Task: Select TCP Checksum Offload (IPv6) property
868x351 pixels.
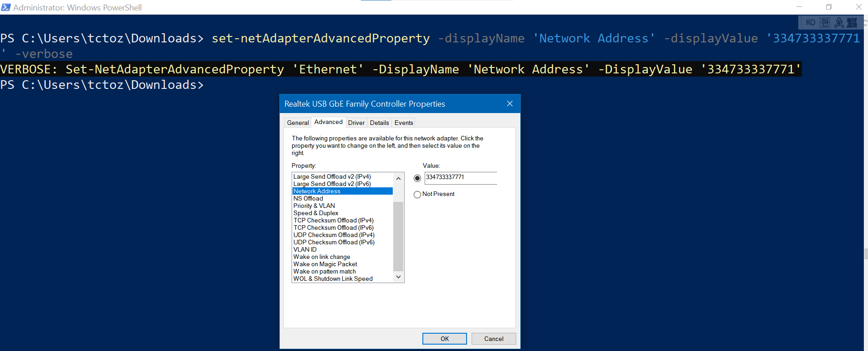Action: click(x=343, y=227)
